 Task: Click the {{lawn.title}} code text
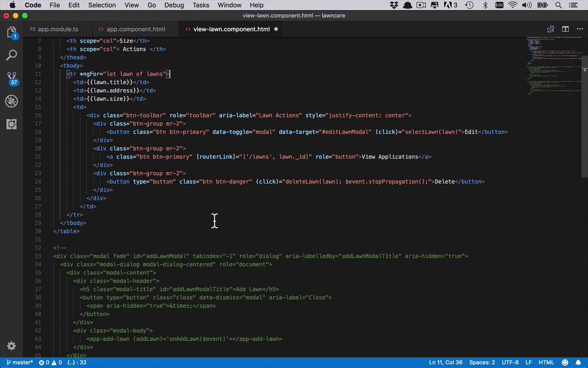point(109,82)
